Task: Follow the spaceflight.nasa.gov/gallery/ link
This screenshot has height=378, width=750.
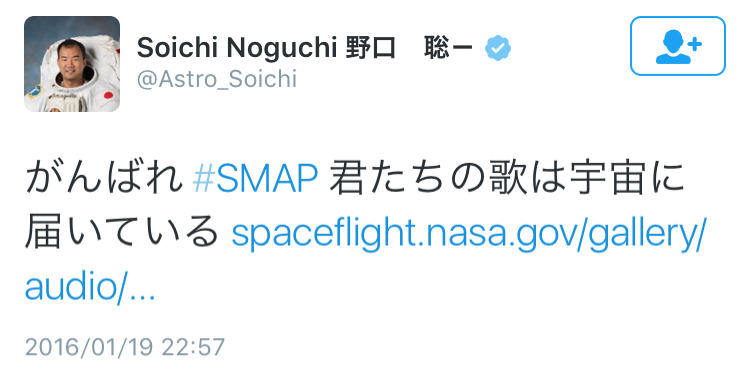Action: point(469,233)
